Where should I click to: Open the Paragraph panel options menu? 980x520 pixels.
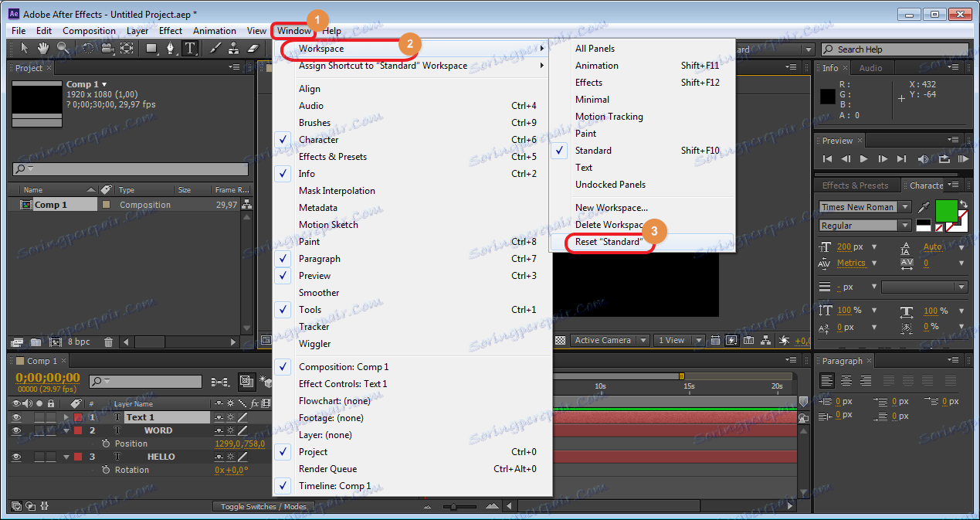click(x=951, y=361)
